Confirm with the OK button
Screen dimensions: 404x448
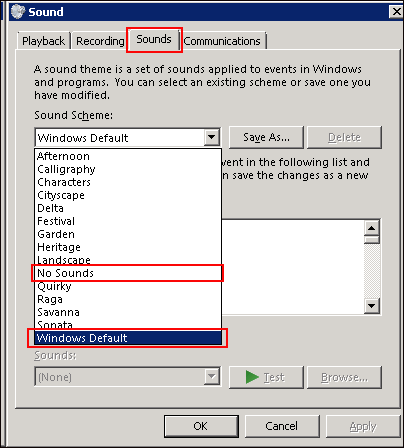[x=201, y=426]
